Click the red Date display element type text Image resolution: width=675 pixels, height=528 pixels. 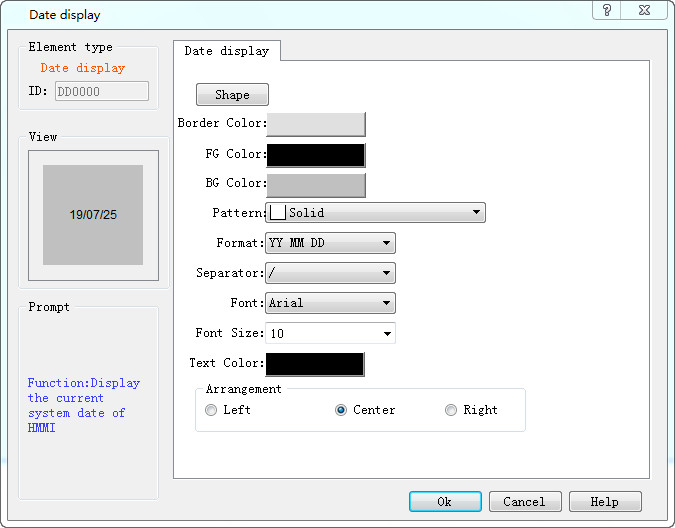point(83,68)
